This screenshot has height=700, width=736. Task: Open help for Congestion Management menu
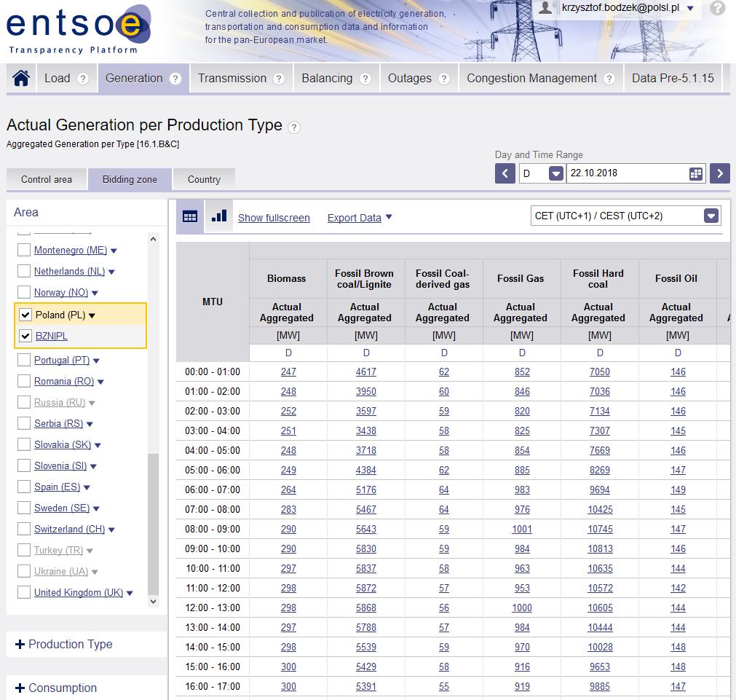click(609, 79)
